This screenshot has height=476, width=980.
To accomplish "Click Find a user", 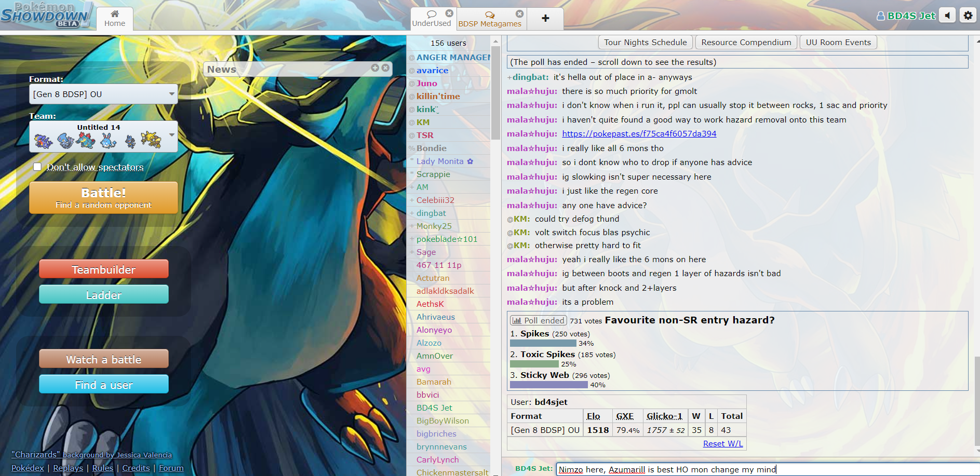I will pos(104,385).
